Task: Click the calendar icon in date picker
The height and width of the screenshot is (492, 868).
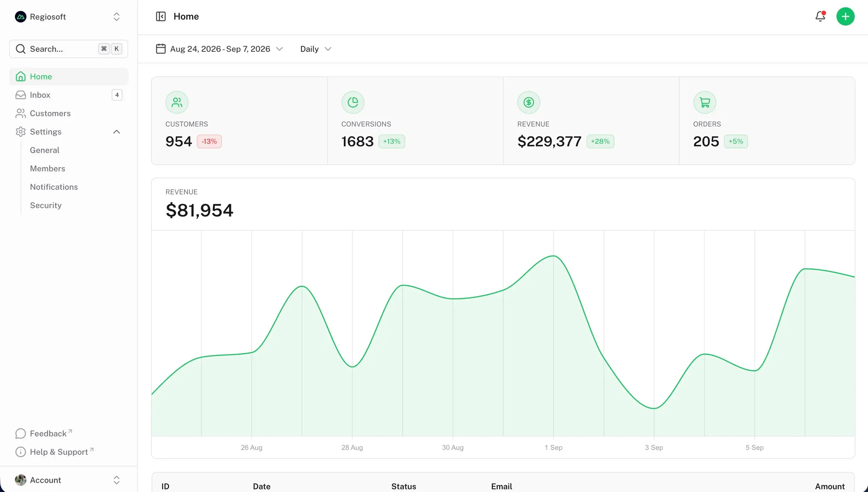Action: click(161, 49)
